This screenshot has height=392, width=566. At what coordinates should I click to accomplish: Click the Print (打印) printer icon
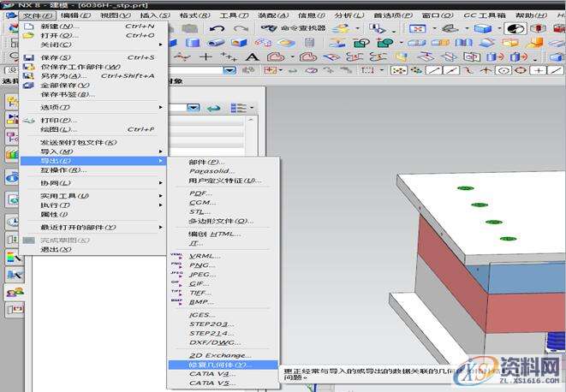tap(29, 120)
